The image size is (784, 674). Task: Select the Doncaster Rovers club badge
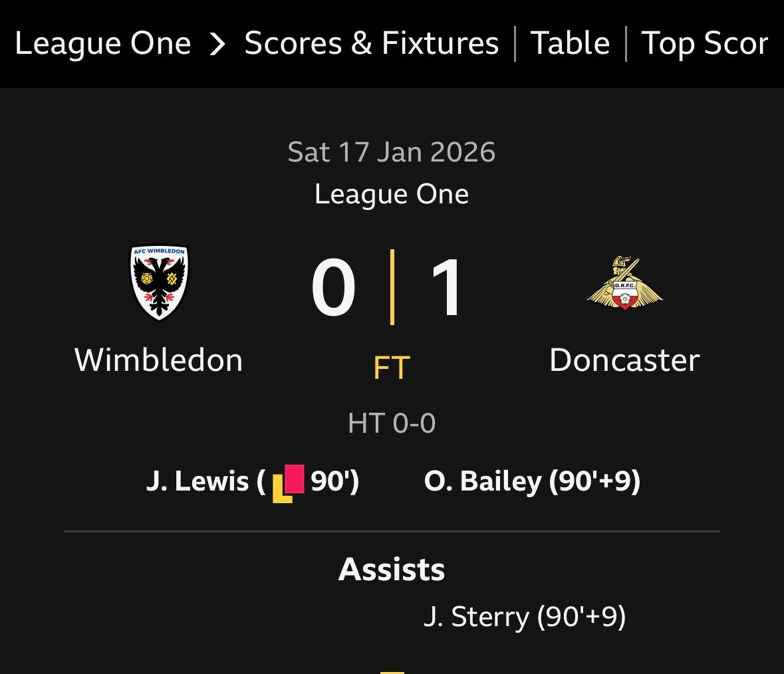[624, 282]
